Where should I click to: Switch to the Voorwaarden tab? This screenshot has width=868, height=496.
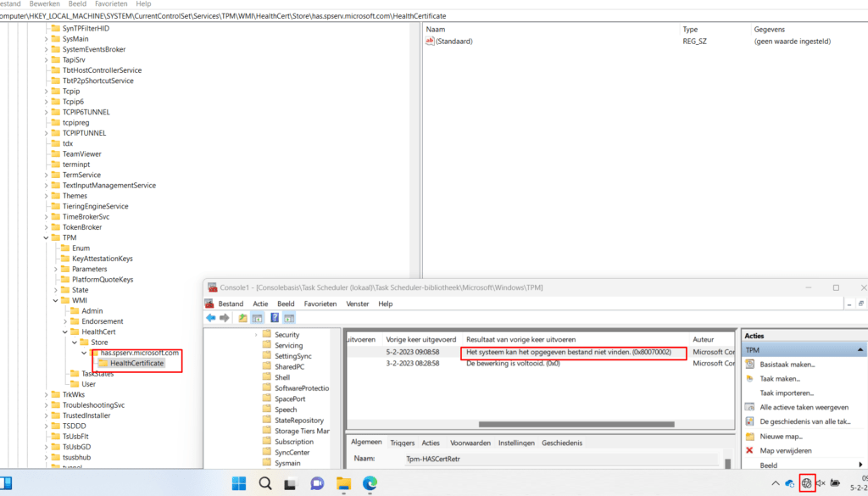pyautogui.click(x=470, y=443)
